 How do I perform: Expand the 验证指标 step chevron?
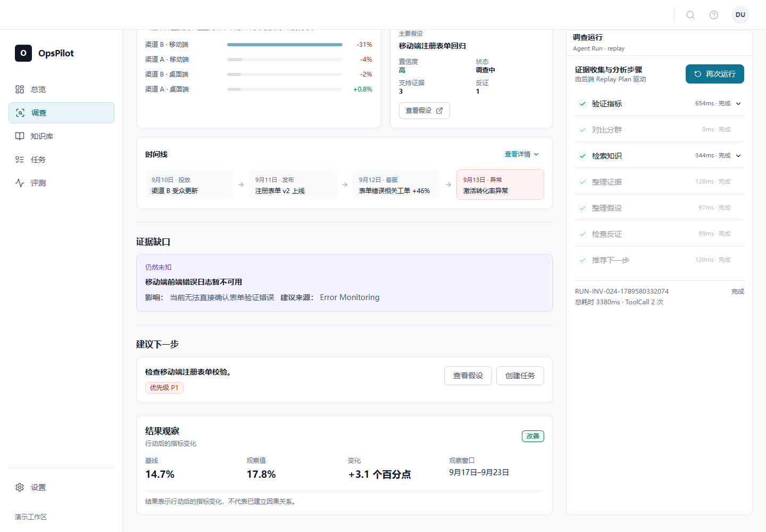coord(738,104)
